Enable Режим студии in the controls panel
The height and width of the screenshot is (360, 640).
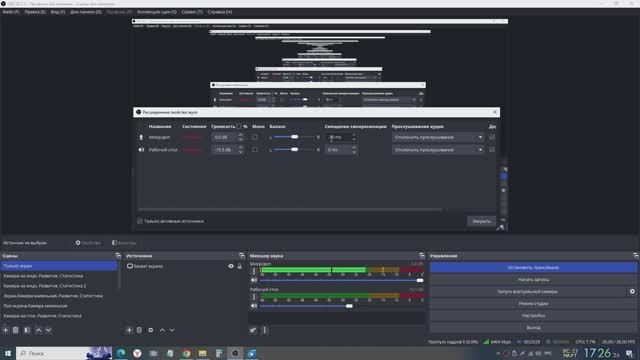[x=533, y=303]
